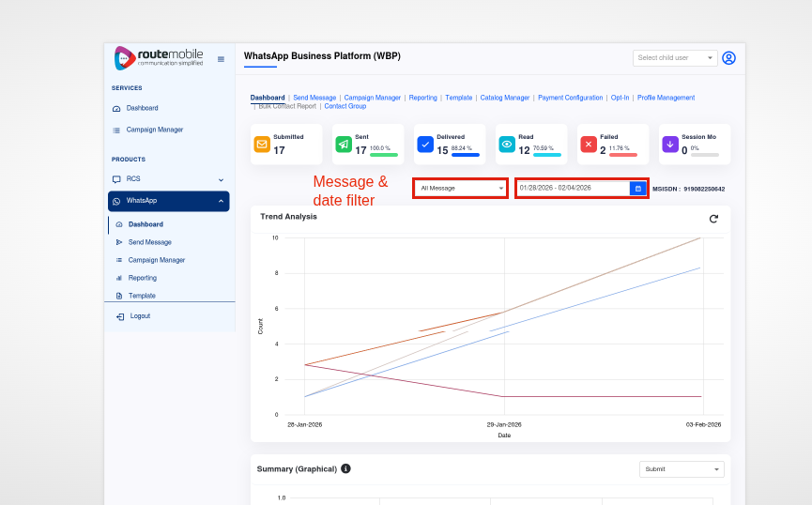Open the Campaign Manager tab in top navigation
The image size is (812, 505).
[373, 98]
